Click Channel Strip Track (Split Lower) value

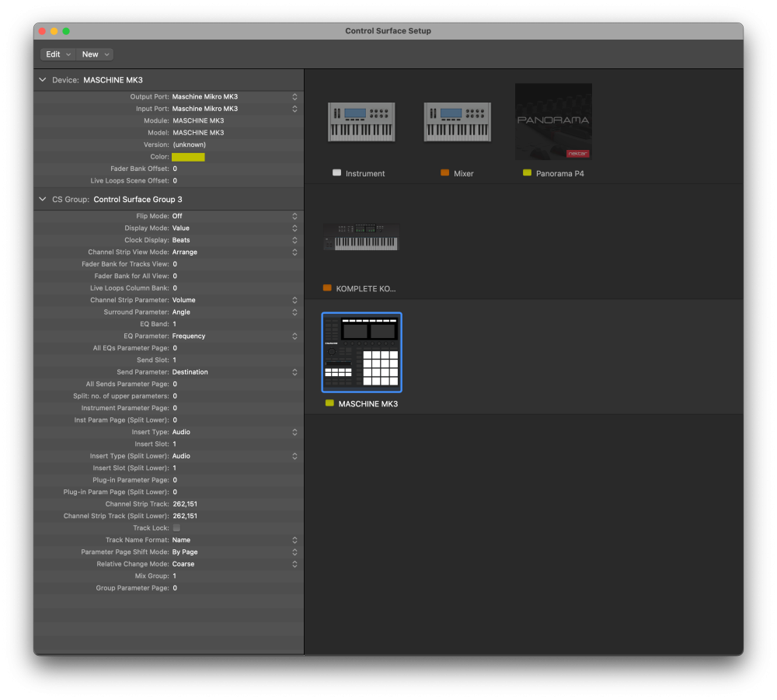[x=185, y=516]
